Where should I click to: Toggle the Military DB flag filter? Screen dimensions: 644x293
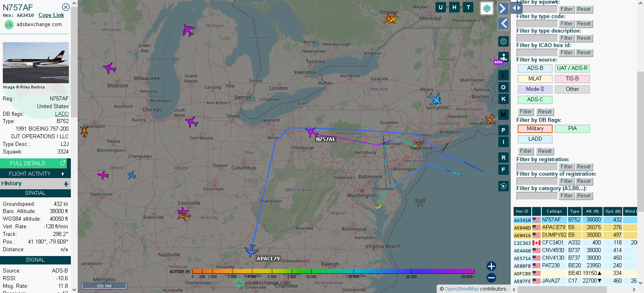535,129
